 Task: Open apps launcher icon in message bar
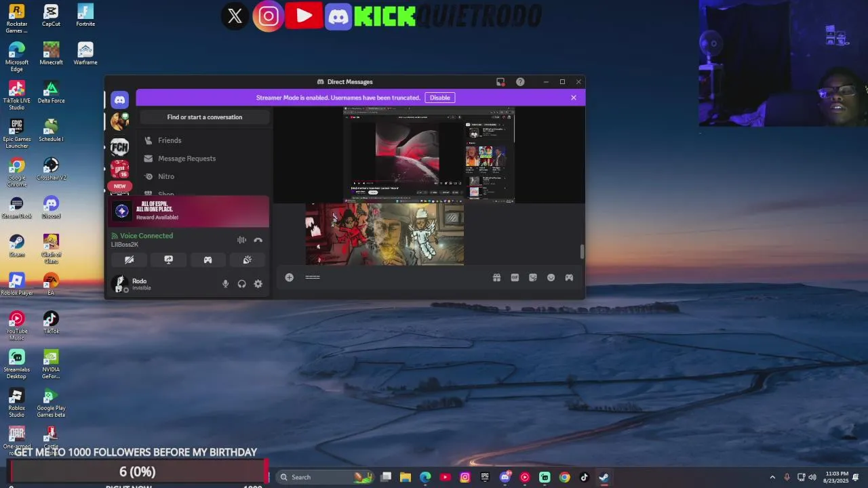tap(569, 277)
